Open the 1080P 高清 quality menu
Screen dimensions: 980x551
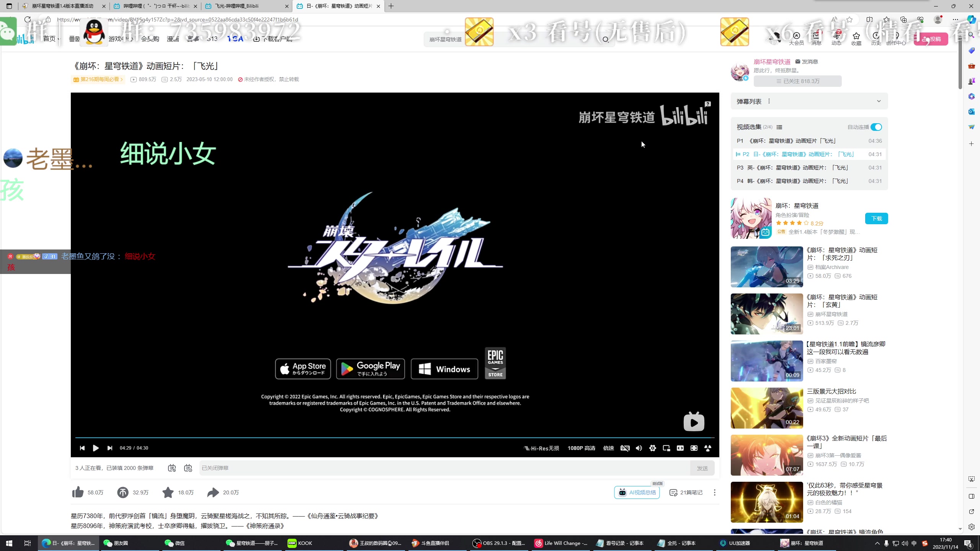581,448
